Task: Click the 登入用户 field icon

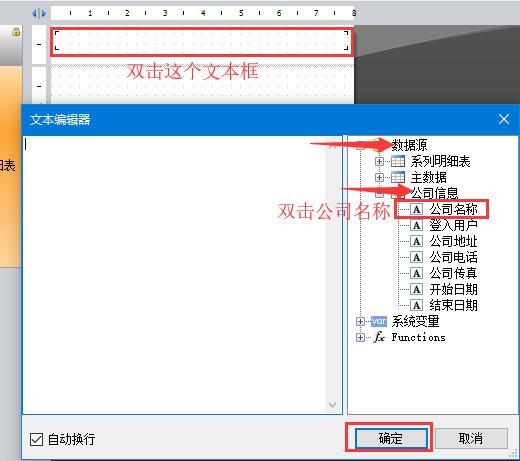Action: [x=416, y=226]
